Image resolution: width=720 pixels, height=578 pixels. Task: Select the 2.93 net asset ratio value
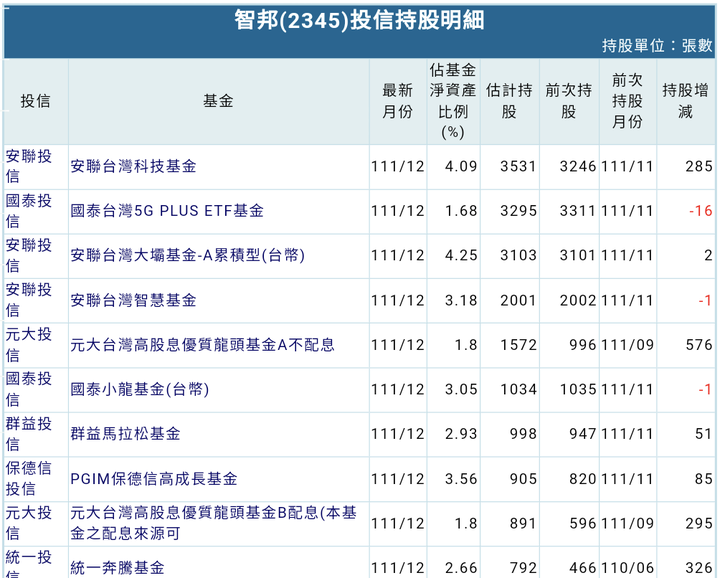[x=461, y=434]
